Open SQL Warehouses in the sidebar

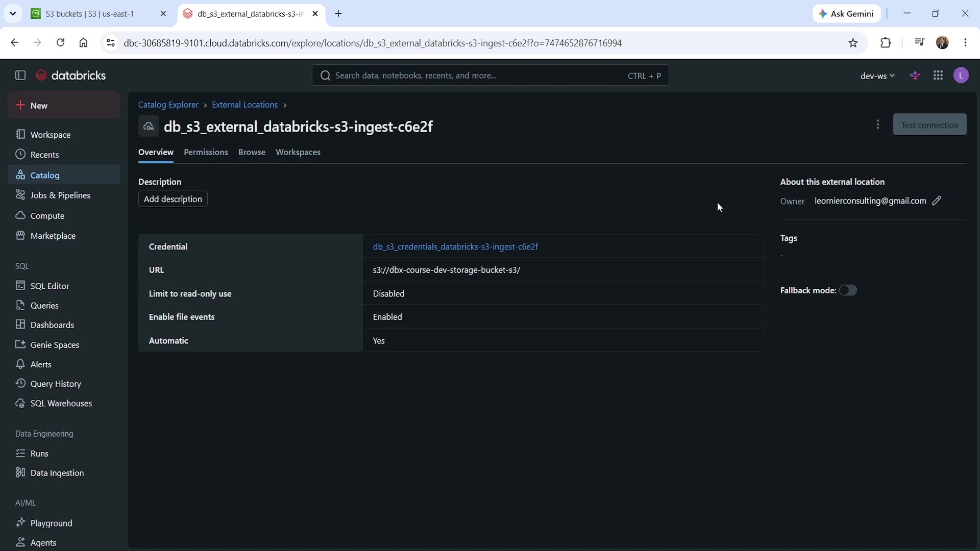64,404
